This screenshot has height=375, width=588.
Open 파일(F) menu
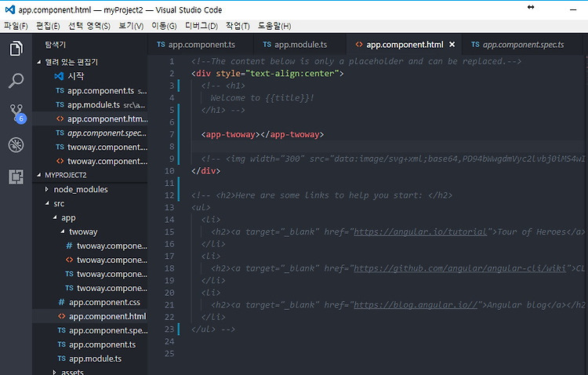tap(16, 26)
